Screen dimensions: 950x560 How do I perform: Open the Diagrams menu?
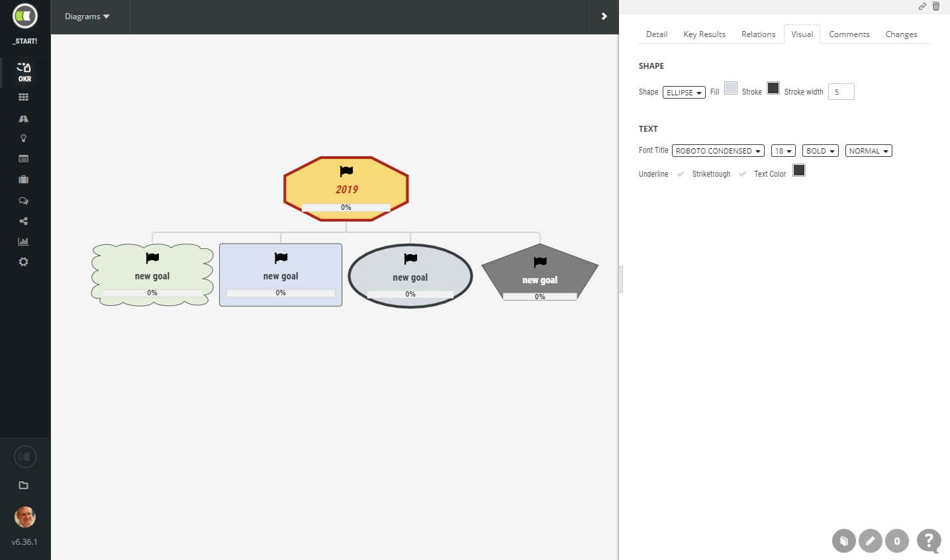(x=87, y=17)
